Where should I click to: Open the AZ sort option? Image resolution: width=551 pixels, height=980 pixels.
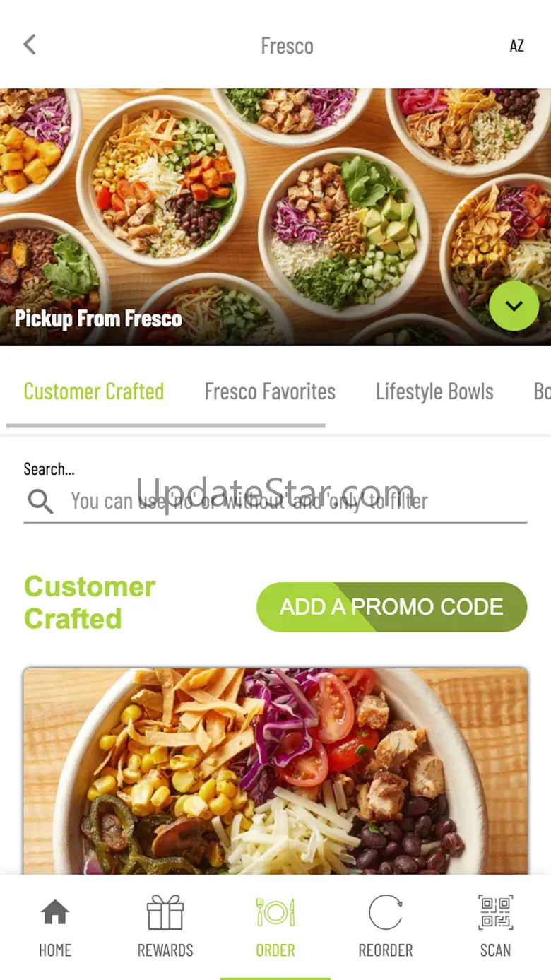517,46
